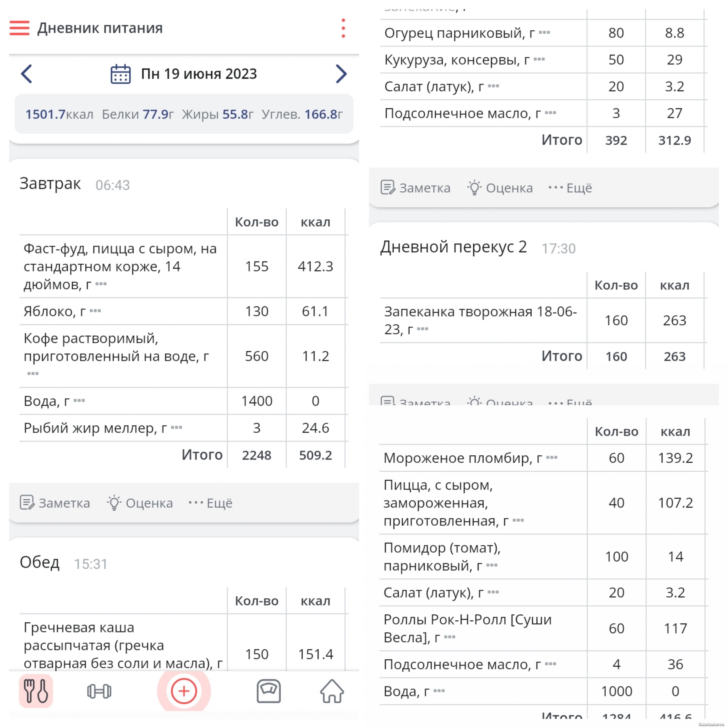Tap the red plus add button
This screenshot has height=728, width=728.
pyautogui.click(x=184, y=691)
